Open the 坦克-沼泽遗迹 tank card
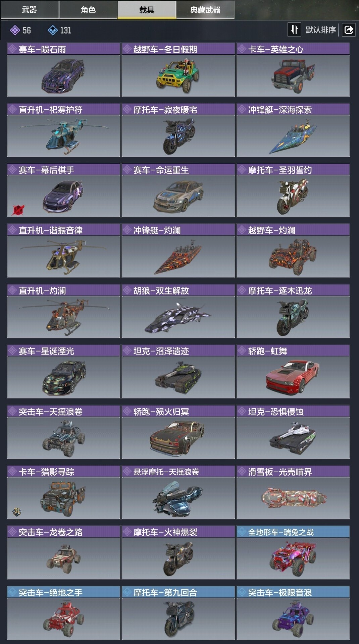The height and width of the screenshot is (644, 359). pyautogui.click(x=178, y=372)
